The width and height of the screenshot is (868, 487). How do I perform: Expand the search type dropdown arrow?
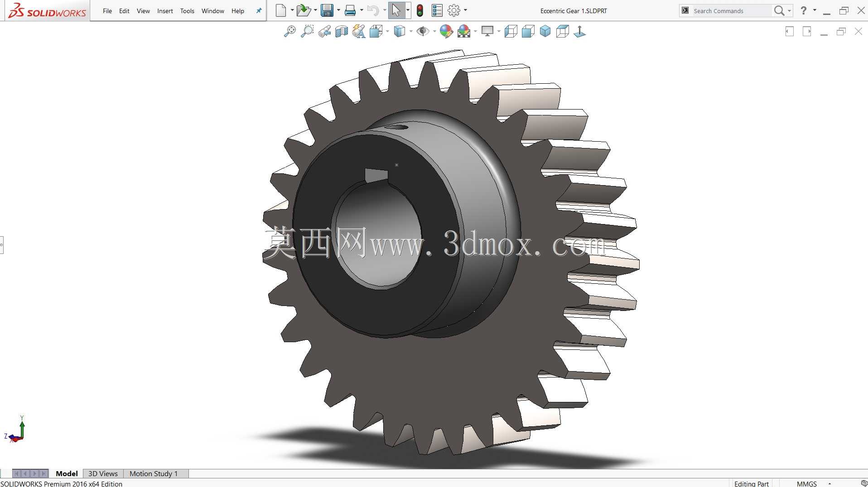click(789, 10)
